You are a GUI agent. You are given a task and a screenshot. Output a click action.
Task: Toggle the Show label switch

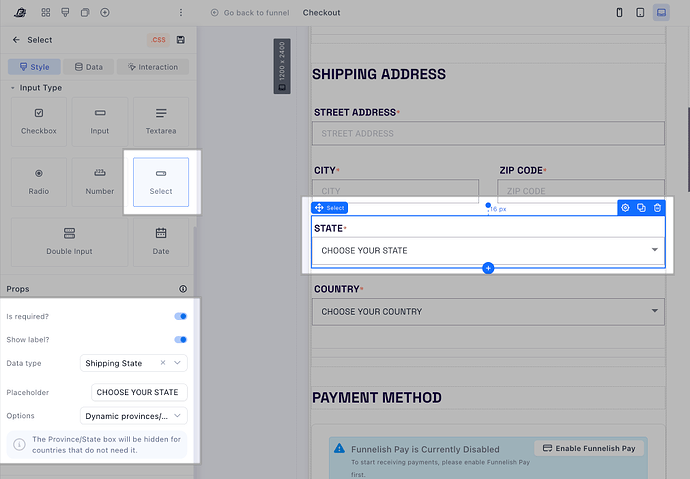pos(180,340)
